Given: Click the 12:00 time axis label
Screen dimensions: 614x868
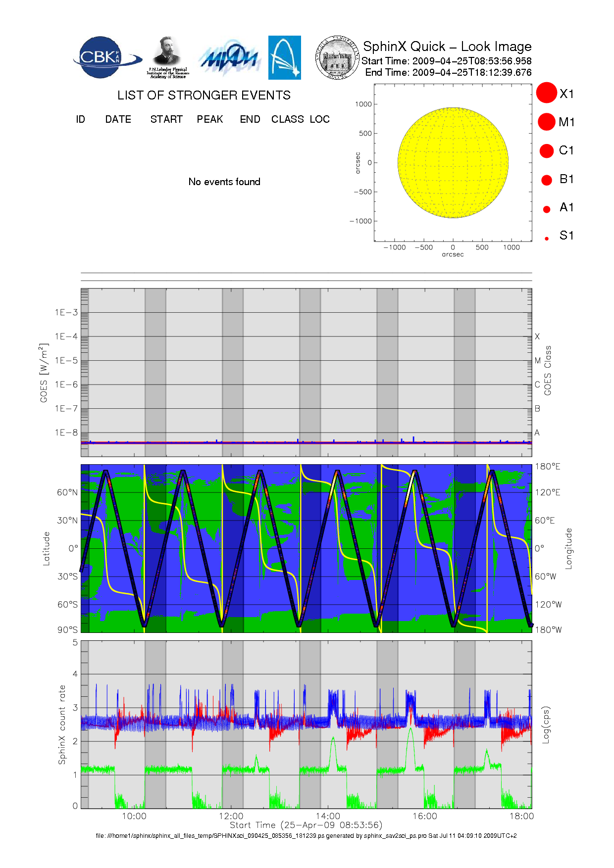Looking at the screenshot, I should pos(231,816).
